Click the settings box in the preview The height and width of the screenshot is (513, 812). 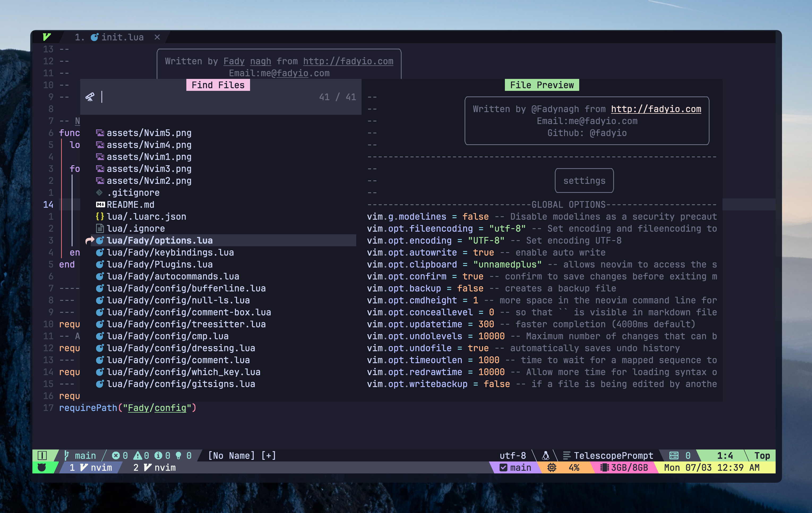[x=584, y=181]
